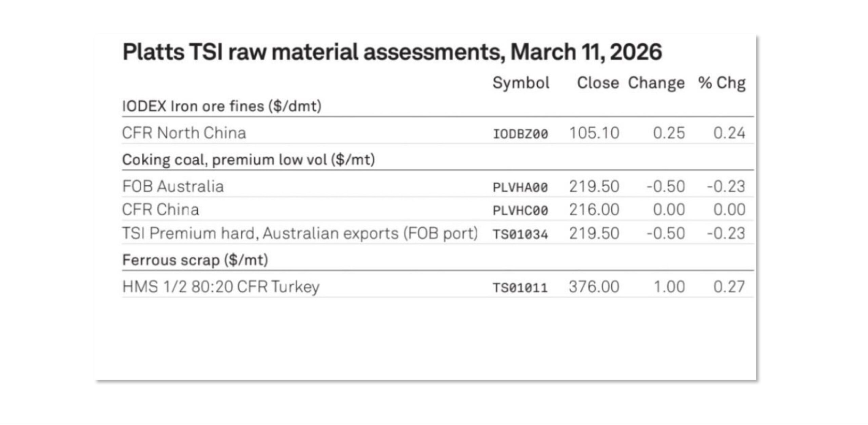Click the Symbol column header
The height and width of the screenshot is (425, 868).
[521, 83]
